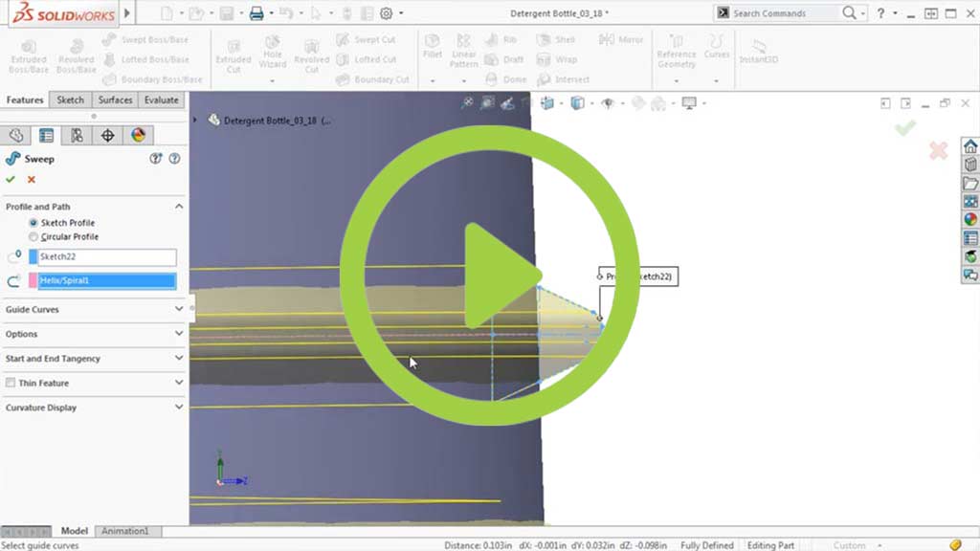Open SolidWorks Resources home icon in task pane

coord(969,146)
